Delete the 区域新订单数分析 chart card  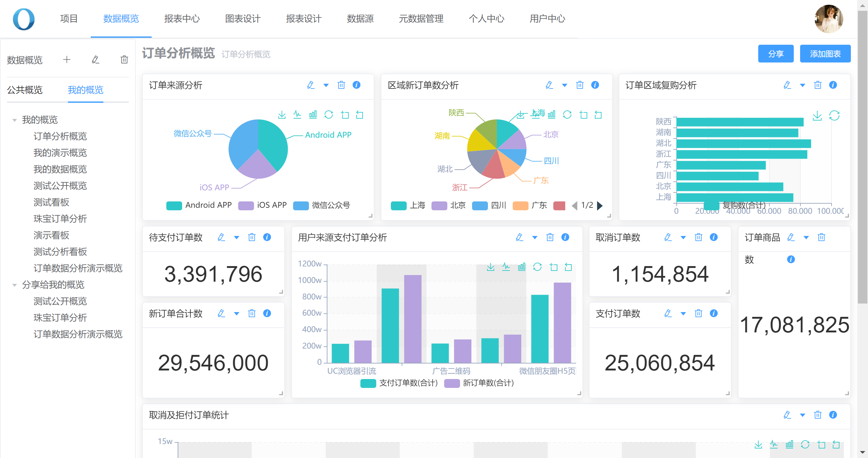[580, 85]
